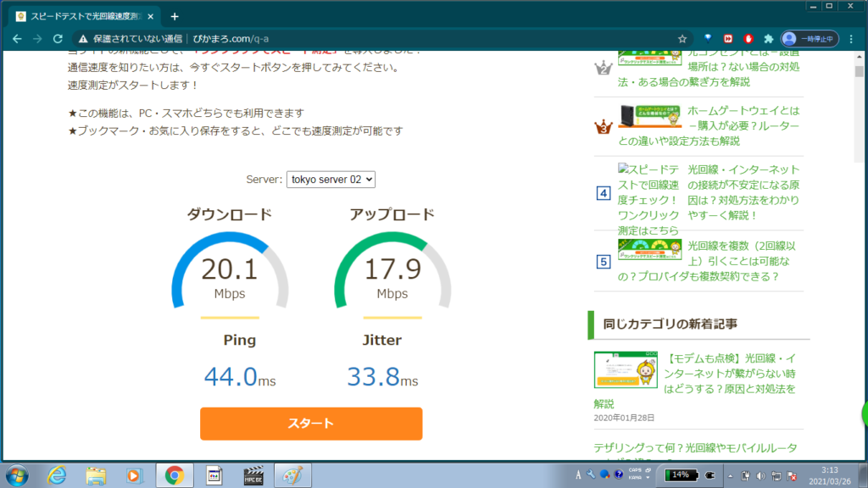Open the テザリングって何 article link

695,447
